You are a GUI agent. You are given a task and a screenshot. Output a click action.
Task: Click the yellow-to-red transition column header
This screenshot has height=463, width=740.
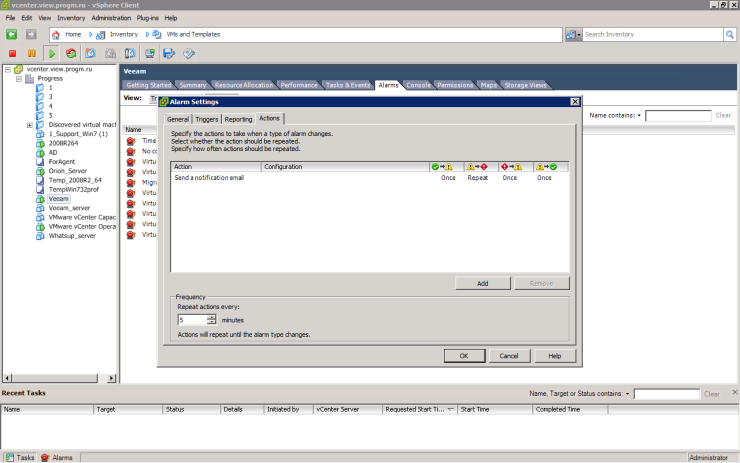477,167
